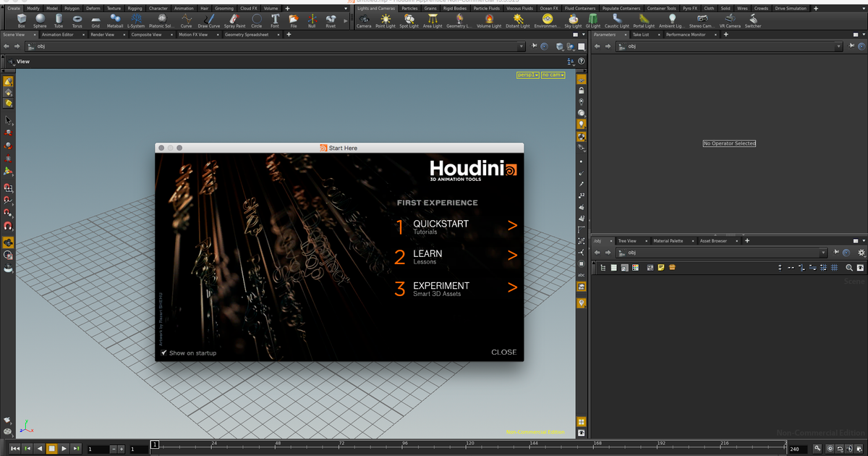Select the Draw Curve shelf tool
The width and height of the screenshot is (868, 456).
click(209, 20)
